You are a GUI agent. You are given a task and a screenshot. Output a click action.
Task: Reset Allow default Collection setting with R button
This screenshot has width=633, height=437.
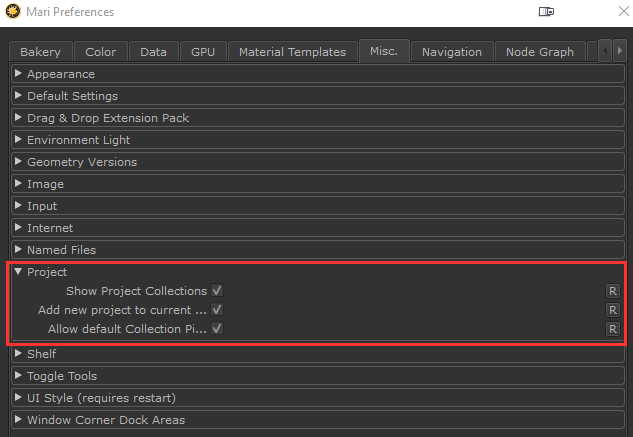(x=613, y=329)
